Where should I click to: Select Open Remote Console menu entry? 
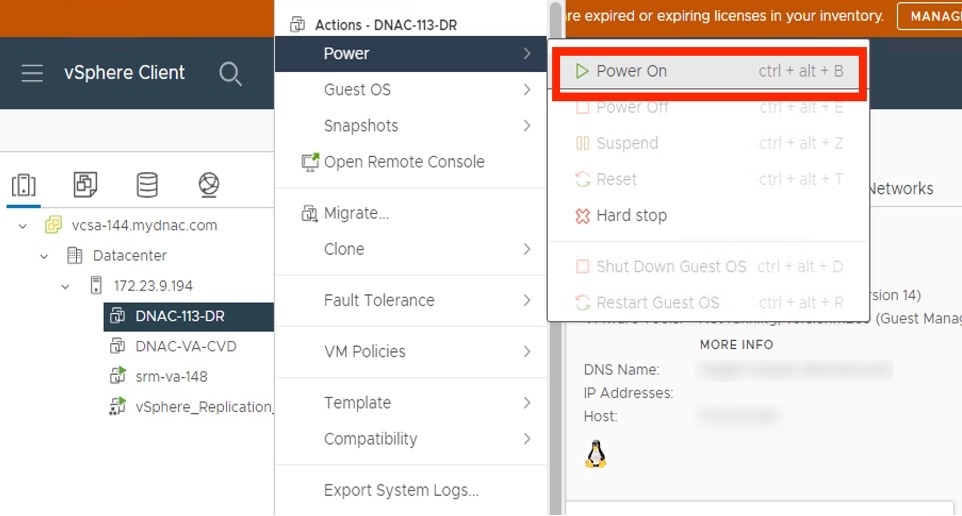tap(410, 162)
